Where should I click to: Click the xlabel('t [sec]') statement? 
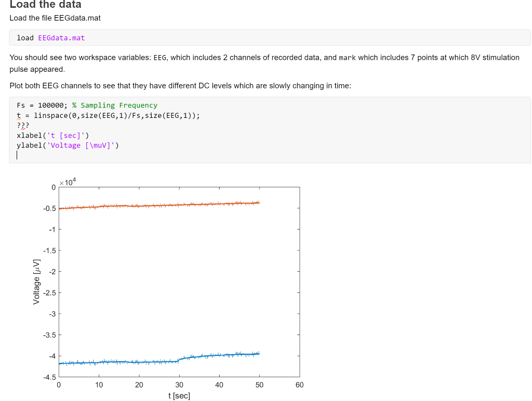(x=52, y=135)
